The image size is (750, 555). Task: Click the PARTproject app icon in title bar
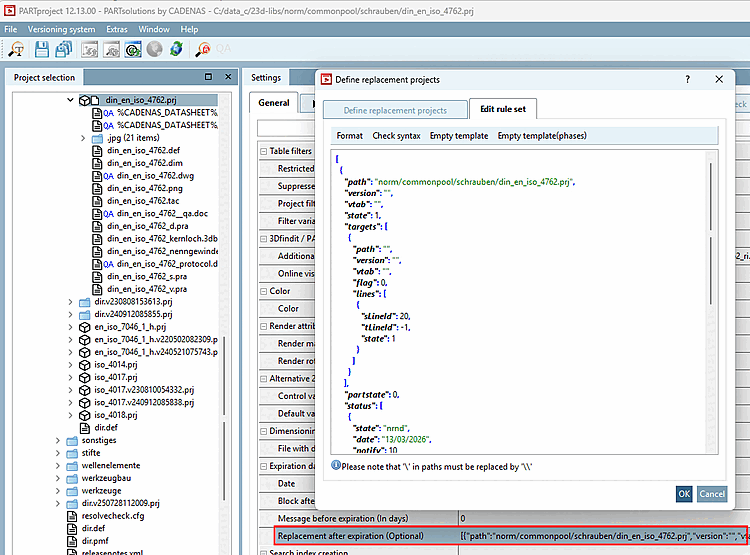[x=10, y=10]
